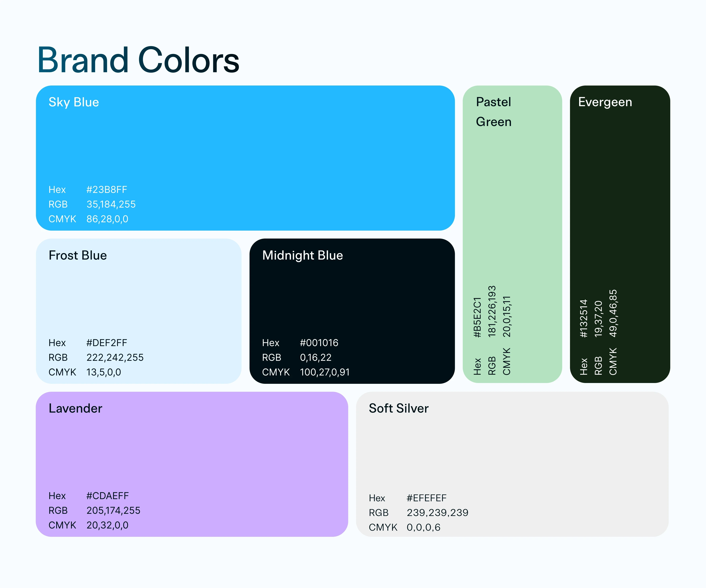This screenshot has width=706, height=588.
Task: Click Sky Blue hex value #23B8FF
Action: (107, 190)
